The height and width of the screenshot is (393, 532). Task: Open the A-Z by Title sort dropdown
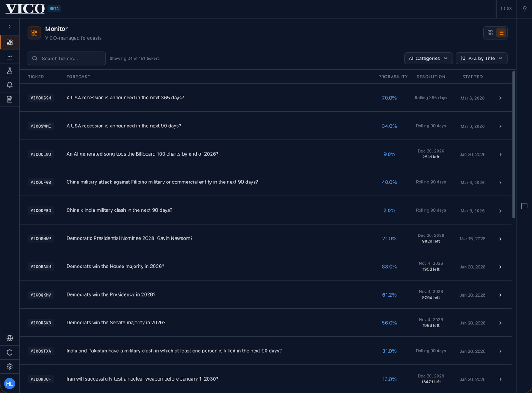point(481,58)
